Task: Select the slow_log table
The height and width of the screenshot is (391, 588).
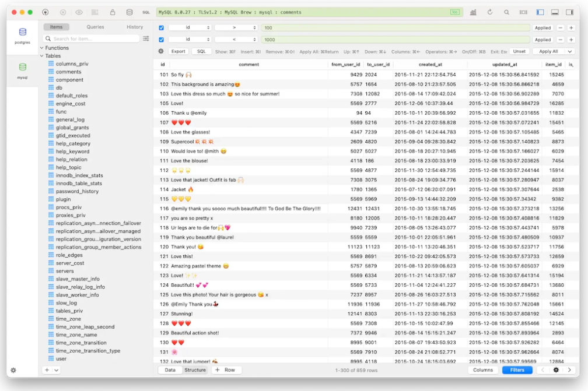Action: tap(66, 303)
